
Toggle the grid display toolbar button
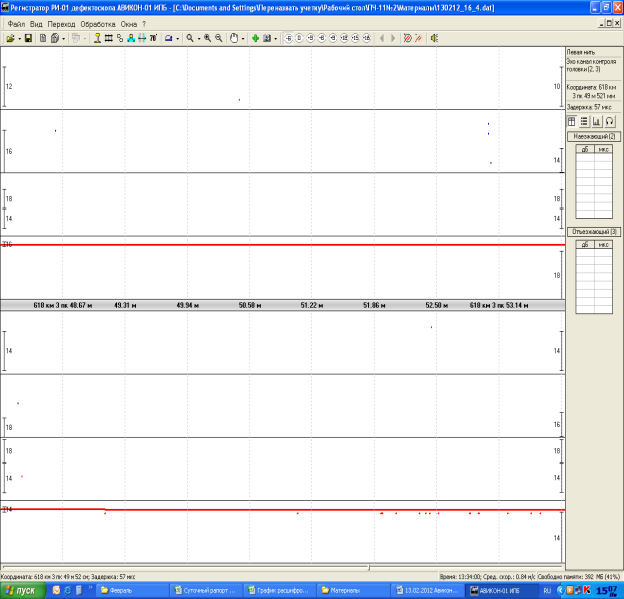108,38
